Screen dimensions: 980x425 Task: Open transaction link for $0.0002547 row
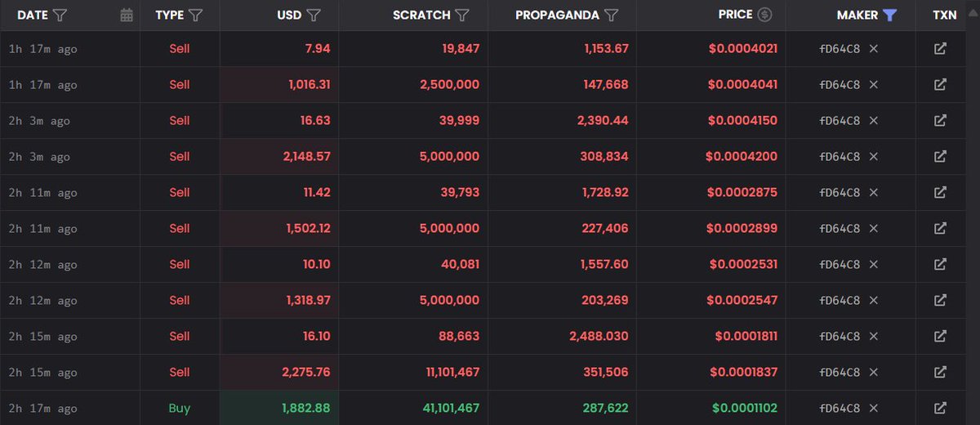tap(940, 301)
